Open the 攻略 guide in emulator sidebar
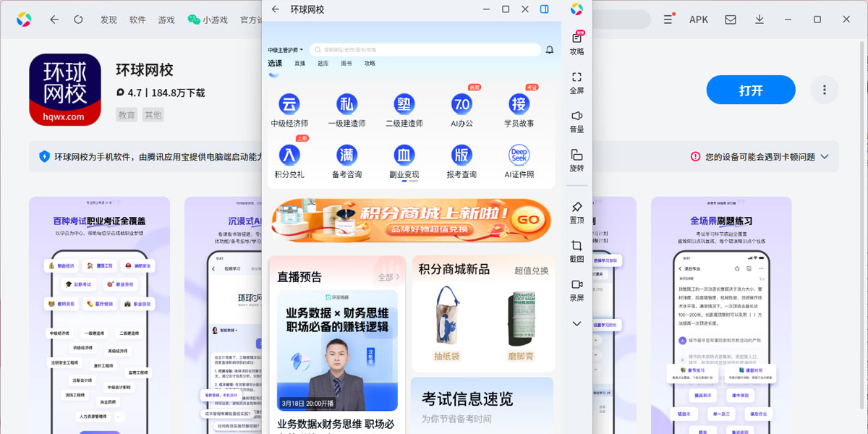 [576, 43]
